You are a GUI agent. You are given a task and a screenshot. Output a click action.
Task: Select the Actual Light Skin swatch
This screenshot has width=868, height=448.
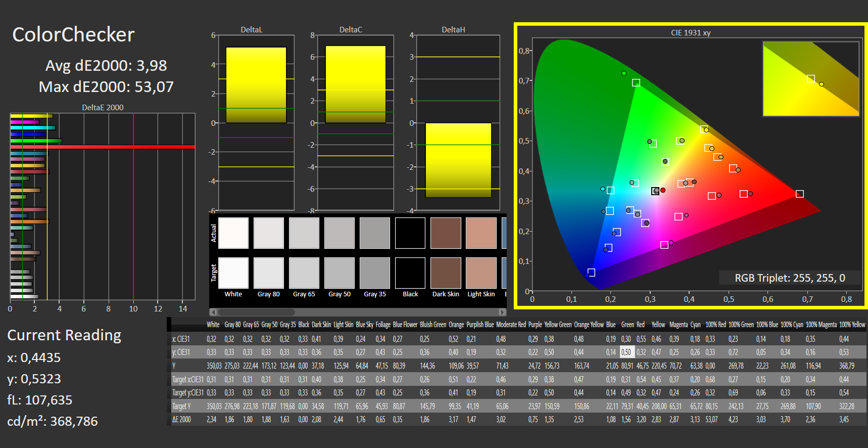(x=481, y=233)
